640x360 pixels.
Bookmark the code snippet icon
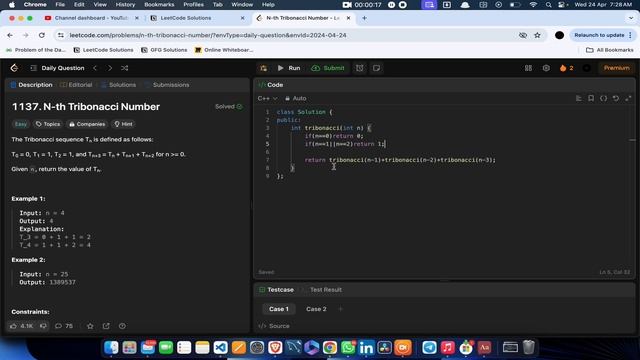pos(591,98)
